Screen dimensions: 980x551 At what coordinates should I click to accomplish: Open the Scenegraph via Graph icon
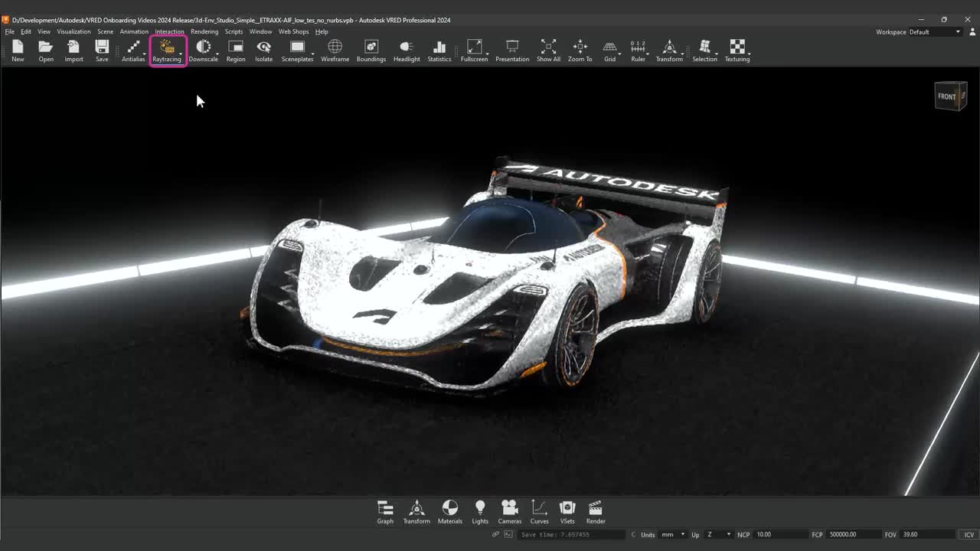click(x=385, y=512)
